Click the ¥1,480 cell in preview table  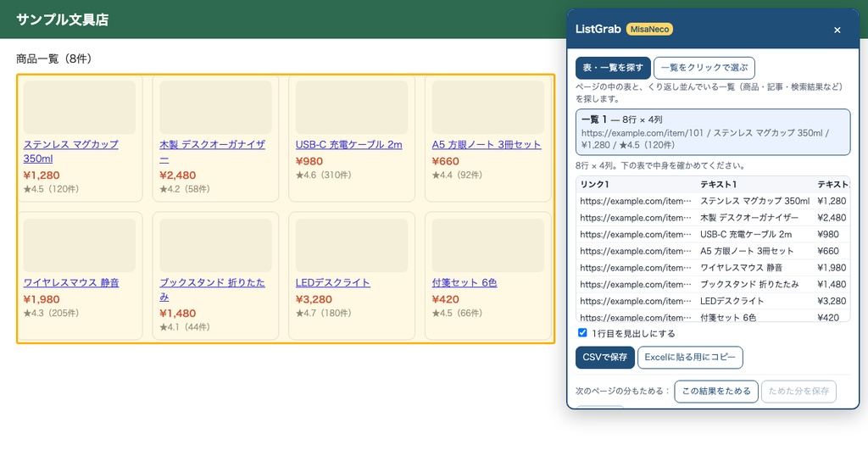click(x=832, y=284)
